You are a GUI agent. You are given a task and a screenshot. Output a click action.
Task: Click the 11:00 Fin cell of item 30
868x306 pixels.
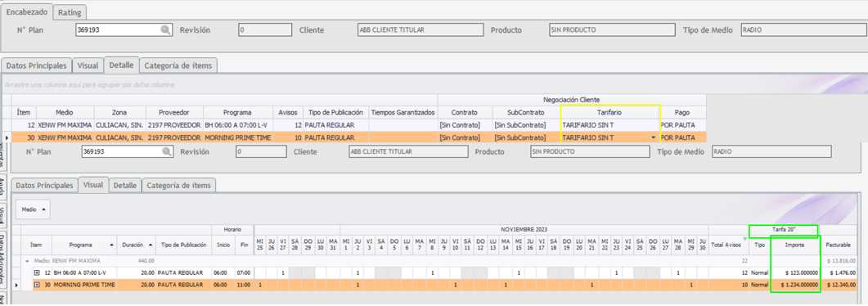click(x=244, y=285)
